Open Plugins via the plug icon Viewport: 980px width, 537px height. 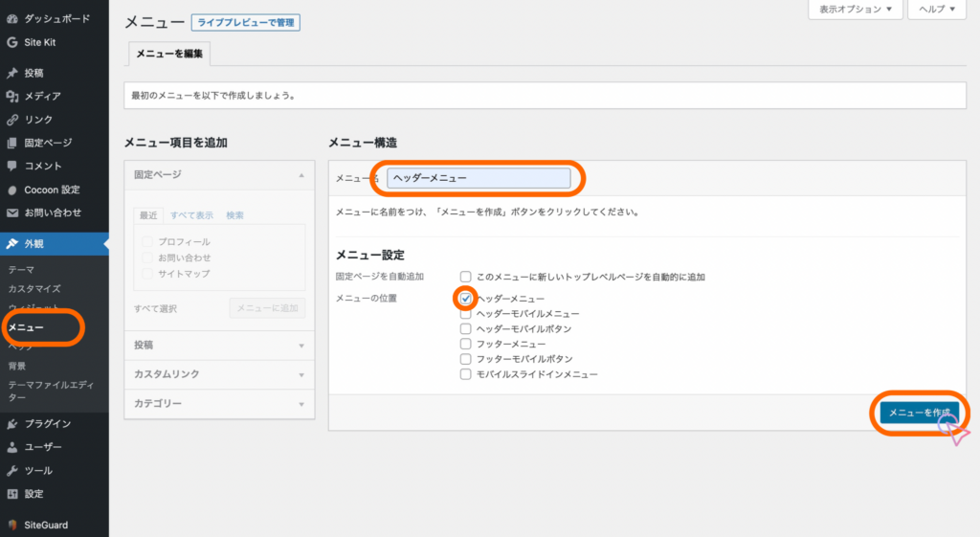(x=11, y=423)
